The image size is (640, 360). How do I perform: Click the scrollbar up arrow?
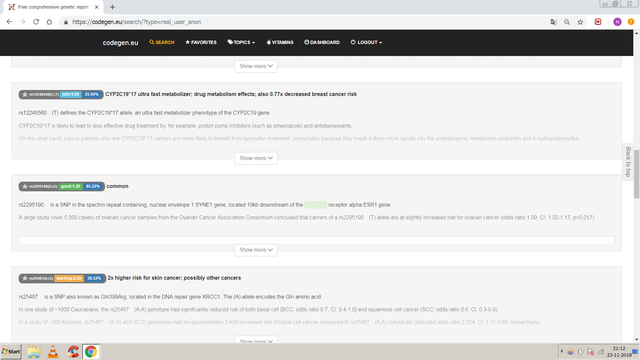pos(636,33)
